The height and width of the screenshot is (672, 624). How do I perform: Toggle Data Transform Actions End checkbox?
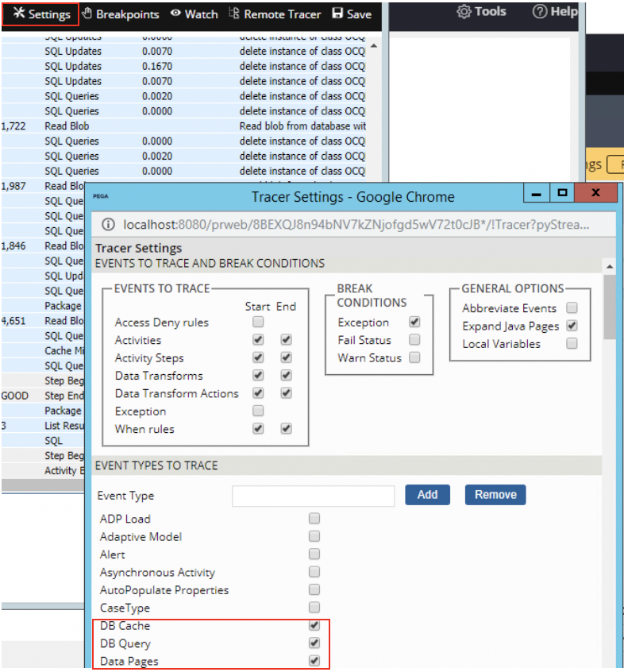tap(286, 393)
